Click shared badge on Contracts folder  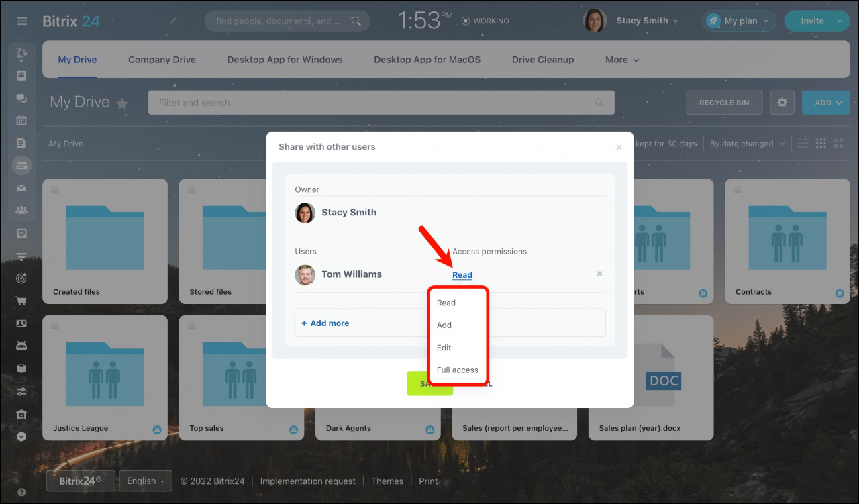840,293
